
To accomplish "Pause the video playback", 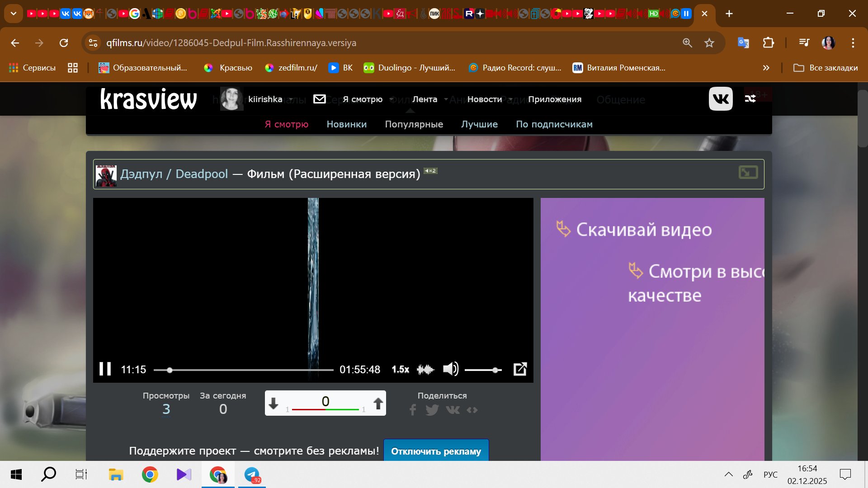I will [105, 369].
